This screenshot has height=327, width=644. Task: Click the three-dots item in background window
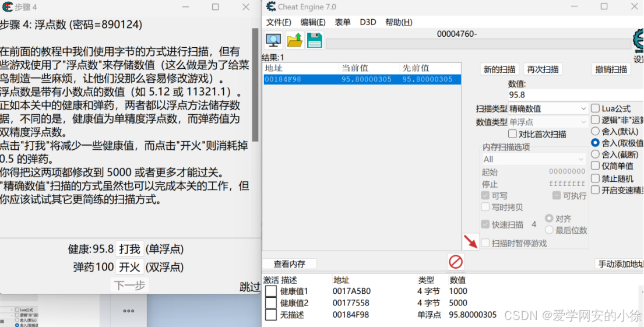(129, 311)
